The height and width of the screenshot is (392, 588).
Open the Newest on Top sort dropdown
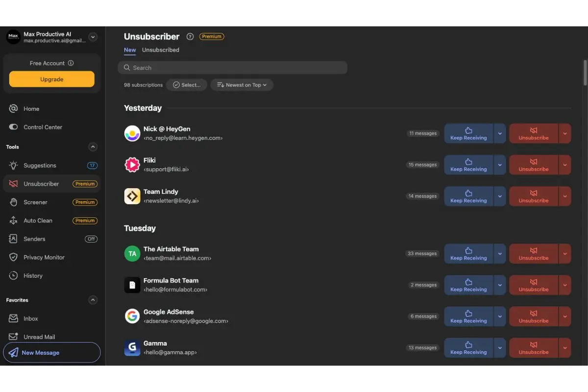click(x=242, y=85)
